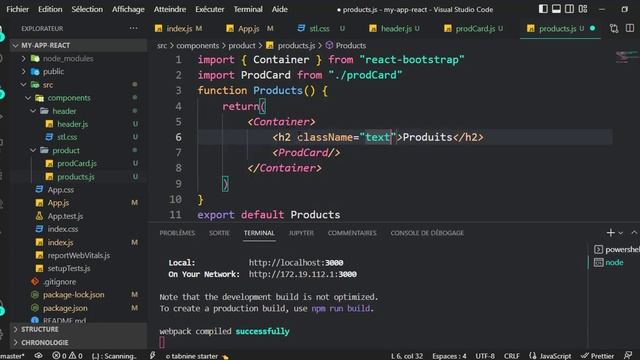Image resolution: width=640 pixels, height=360 pixels.
Task: Open App.css in the explorer
Action: tap(60, 190)
